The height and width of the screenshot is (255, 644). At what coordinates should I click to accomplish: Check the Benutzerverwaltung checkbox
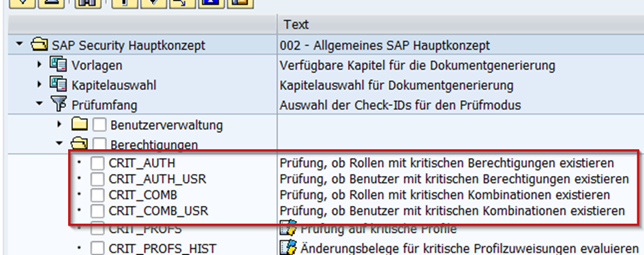click(99, 124)
